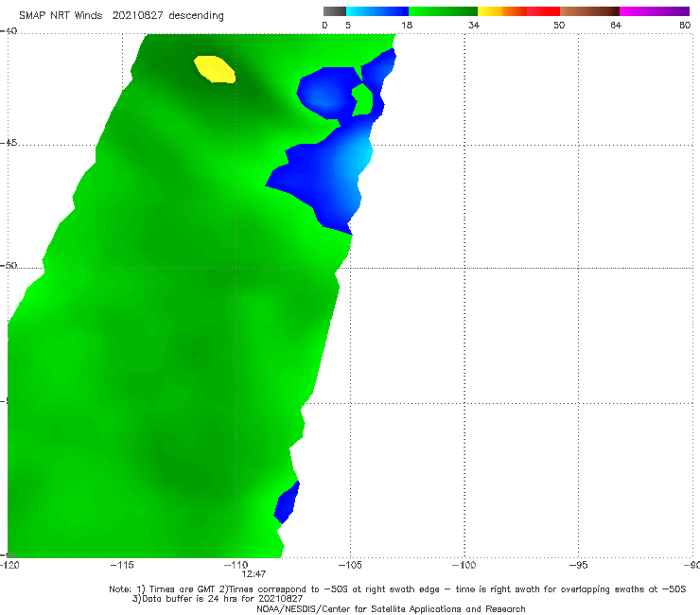The height and width of the screenshot is (615, 700).
Task: Click the color bar label '5'
Action: click(x=348, y=26)
